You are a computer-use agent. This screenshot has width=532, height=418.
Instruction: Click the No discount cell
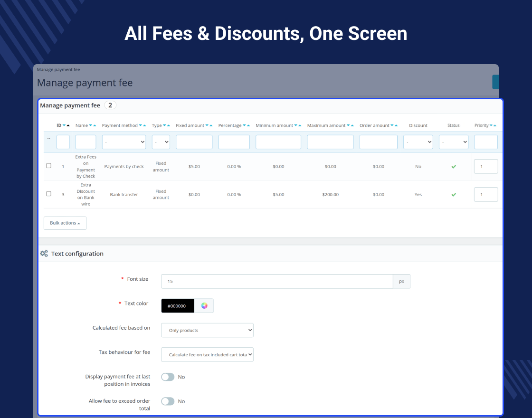pos(418,167)
